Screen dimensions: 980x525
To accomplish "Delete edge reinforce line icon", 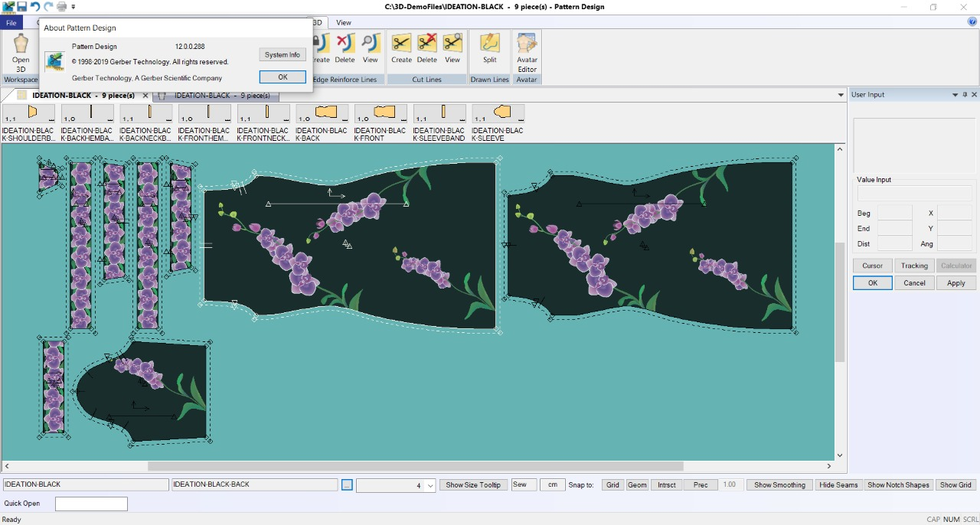I will tap(345, 49).
